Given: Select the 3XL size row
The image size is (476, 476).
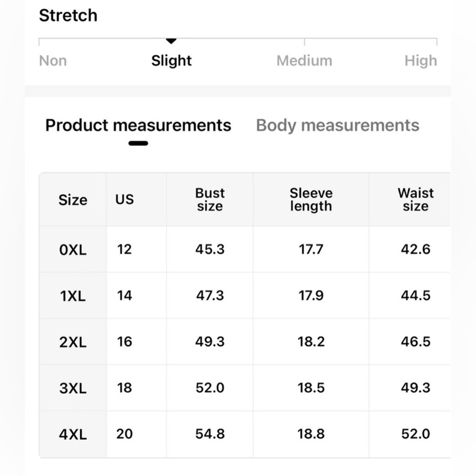Looking at the screenshot, I should 245,387.
